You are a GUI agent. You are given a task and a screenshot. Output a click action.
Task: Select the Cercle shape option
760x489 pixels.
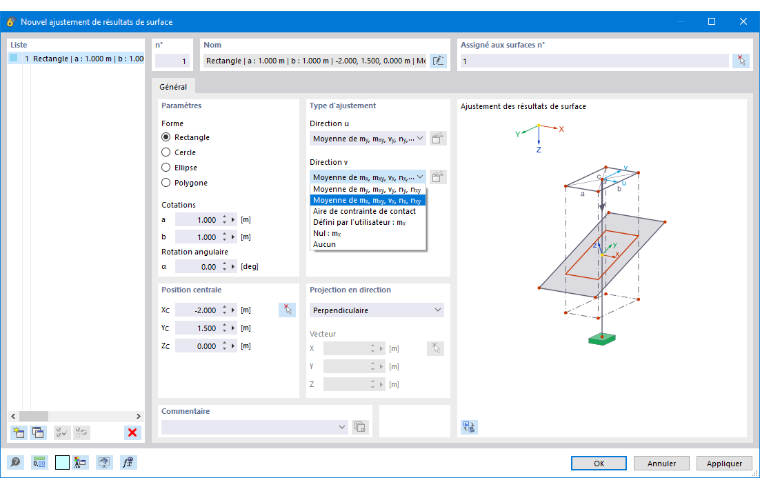coord(166,152)
